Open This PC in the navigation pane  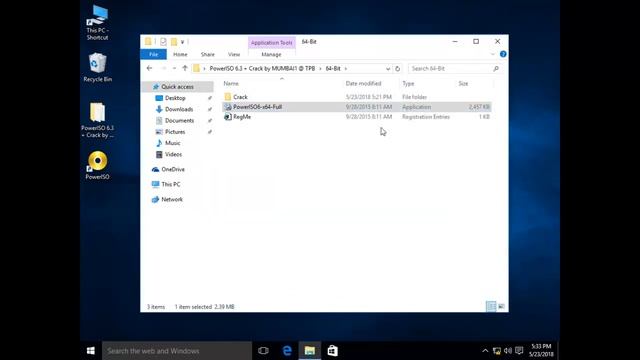[x=171, y=184]
